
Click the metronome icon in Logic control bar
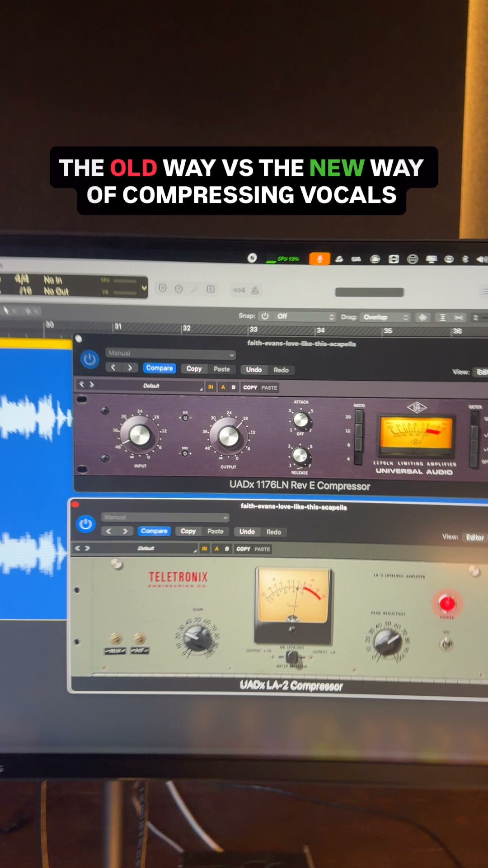coord(255,290)
